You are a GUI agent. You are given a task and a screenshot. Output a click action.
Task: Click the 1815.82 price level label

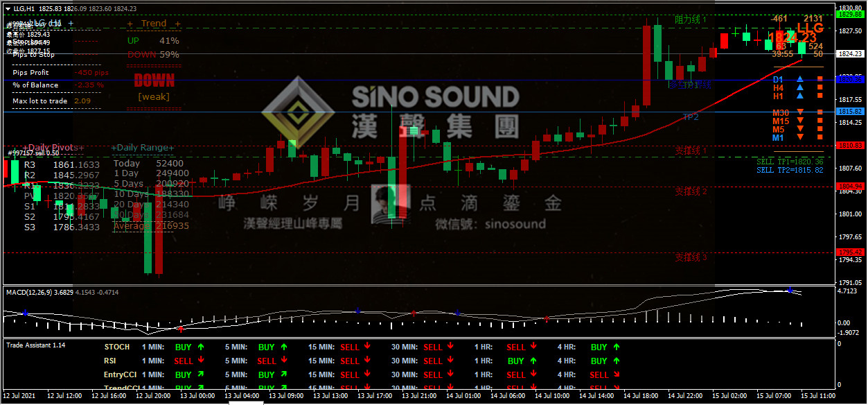tap(849, 111)
